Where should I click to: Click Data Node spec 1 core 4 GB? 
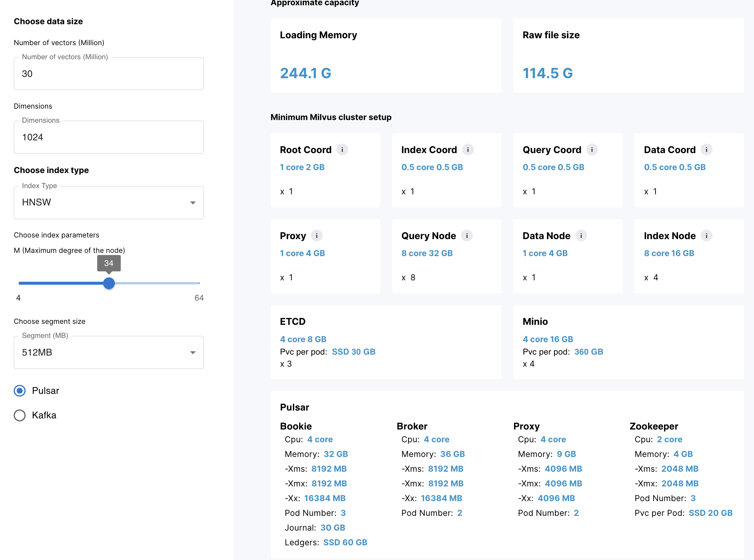[545, 253]
